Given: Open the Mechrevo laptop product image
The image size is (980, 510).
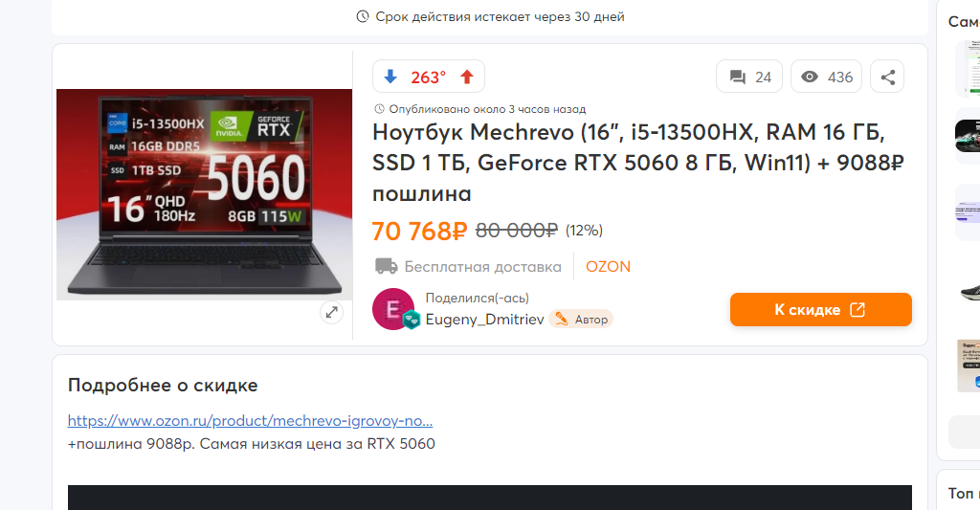Looking at the screenshot, I should pos(205,194).
